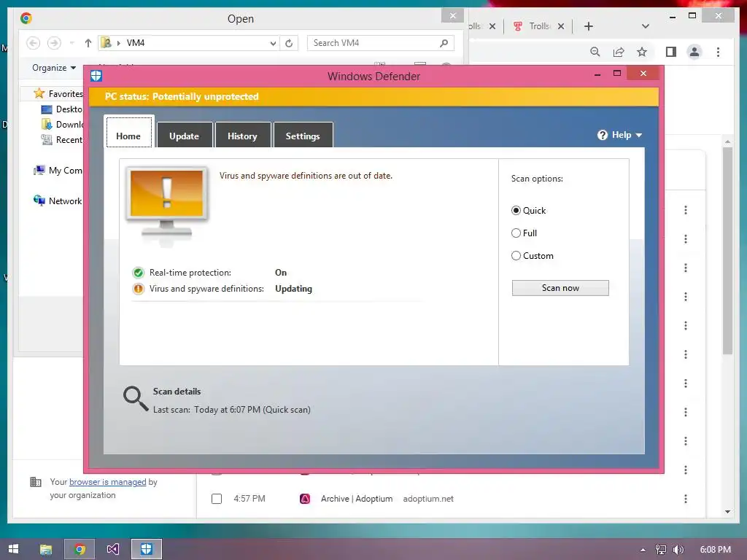Viewport: 747px width, 560px height.
Task: Open the Chrome profile avatar
Action: (694, 52)
